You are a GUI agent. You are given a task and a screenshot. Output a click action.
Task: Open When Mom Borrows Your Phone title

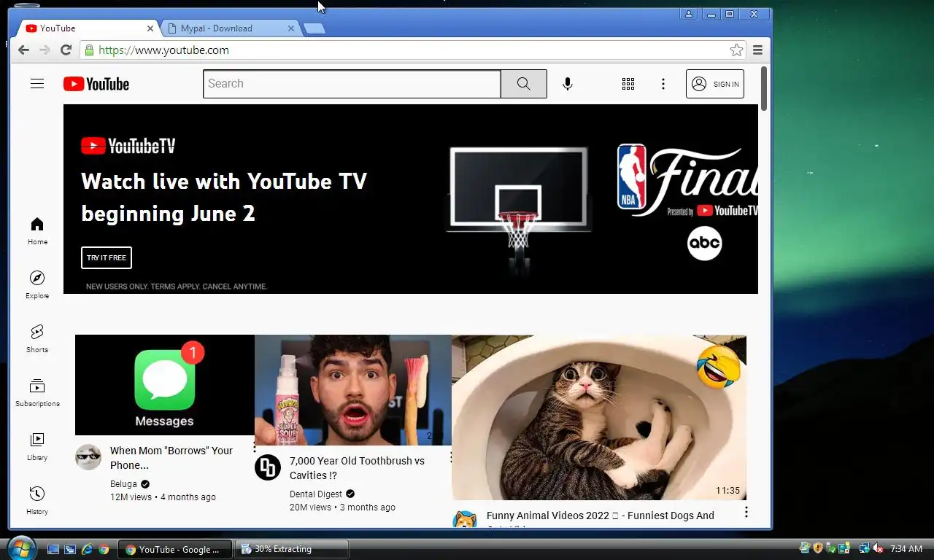[x=171, y=458]
